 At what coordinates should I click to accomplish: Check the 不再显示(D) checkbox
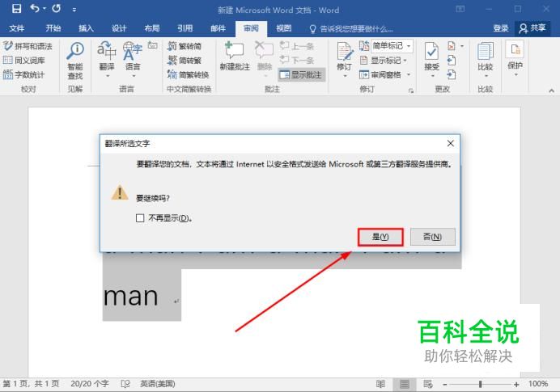coord(140,218)
